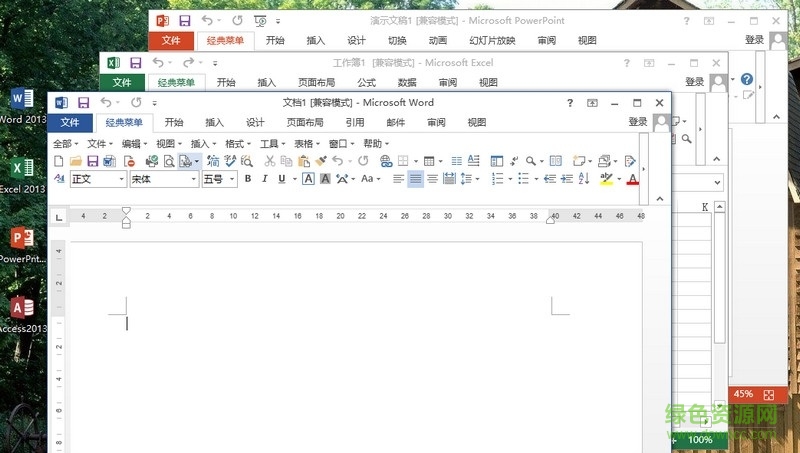
Task: Click the blue 文件 button in Word
Action: click(69, 123)
